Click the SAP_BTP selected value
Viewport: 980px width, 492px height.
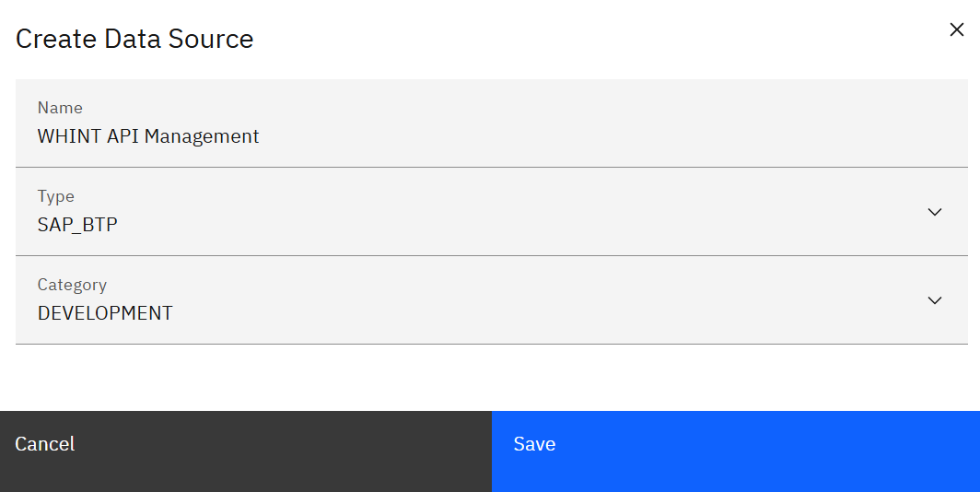[x=77, y=225]
